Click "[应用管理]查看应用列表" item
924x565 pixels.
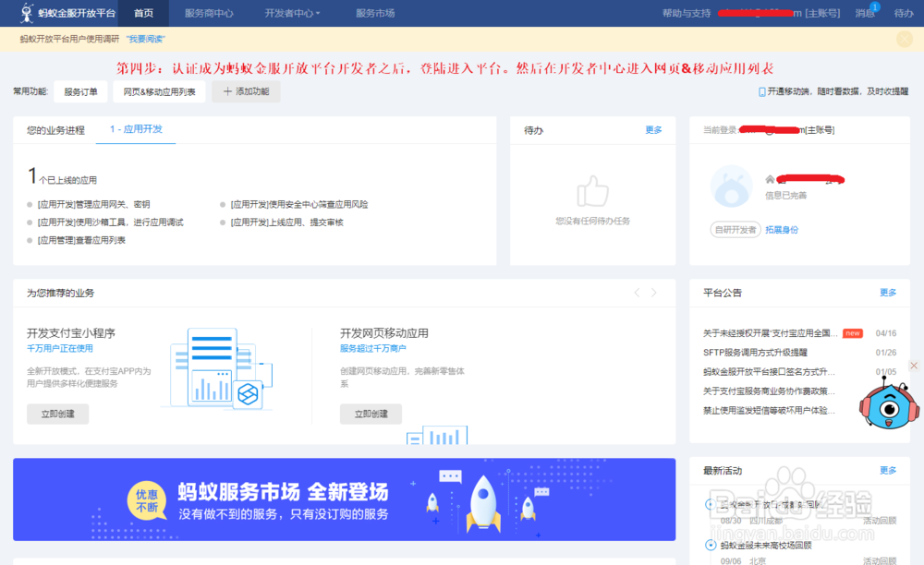point(81,239)
